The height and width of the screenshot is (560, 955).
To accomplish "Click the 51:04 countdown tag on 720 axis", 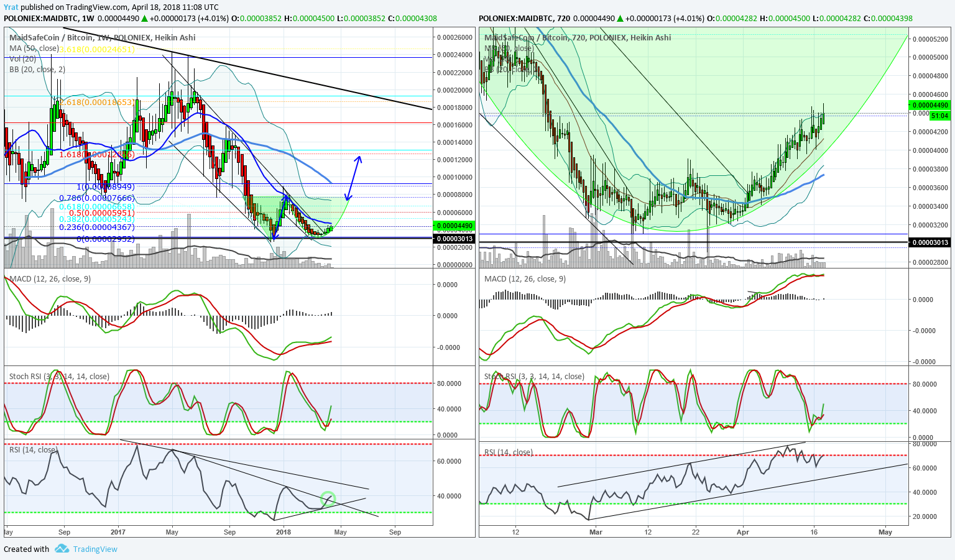I will [939, 116].
